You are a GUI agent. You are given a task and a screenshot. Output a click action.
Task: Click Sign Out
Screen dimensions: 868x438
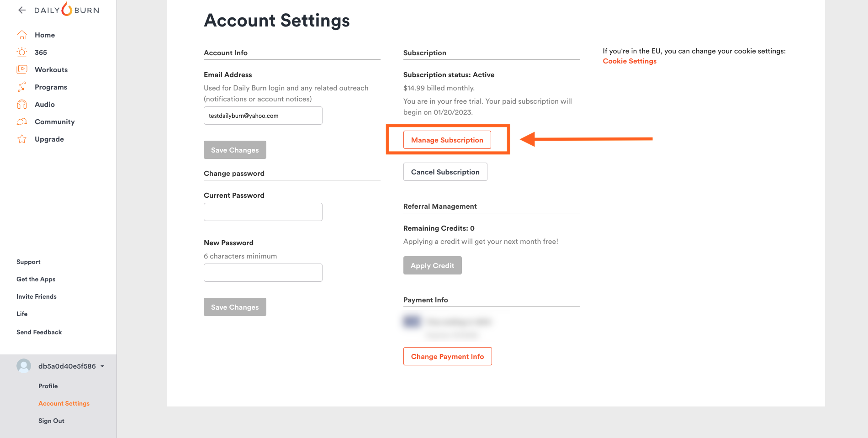pyautogui.click(x=51, y=421)
